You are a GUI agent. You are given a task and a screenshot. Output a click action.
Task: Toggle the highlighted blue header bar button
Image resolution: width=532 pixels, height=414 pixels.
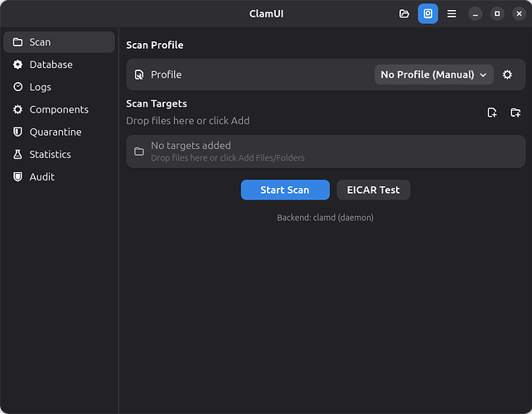coord(428,13)
